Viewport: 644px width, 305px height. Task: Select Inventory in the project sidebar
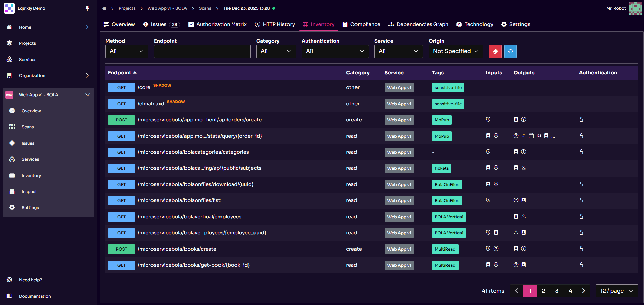point(32,175)
